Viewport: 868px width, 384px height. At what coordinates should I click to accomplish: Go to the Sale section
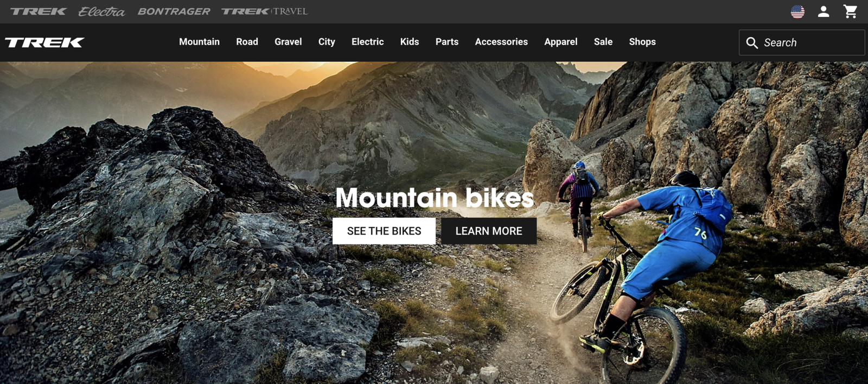603,42
